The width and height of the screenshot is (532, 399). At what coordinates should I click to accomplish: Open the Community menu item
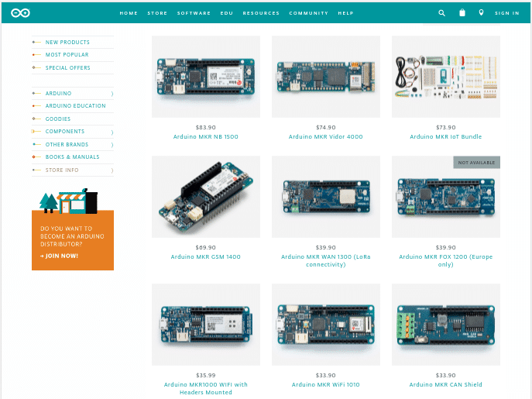click(x=308, y=13)
